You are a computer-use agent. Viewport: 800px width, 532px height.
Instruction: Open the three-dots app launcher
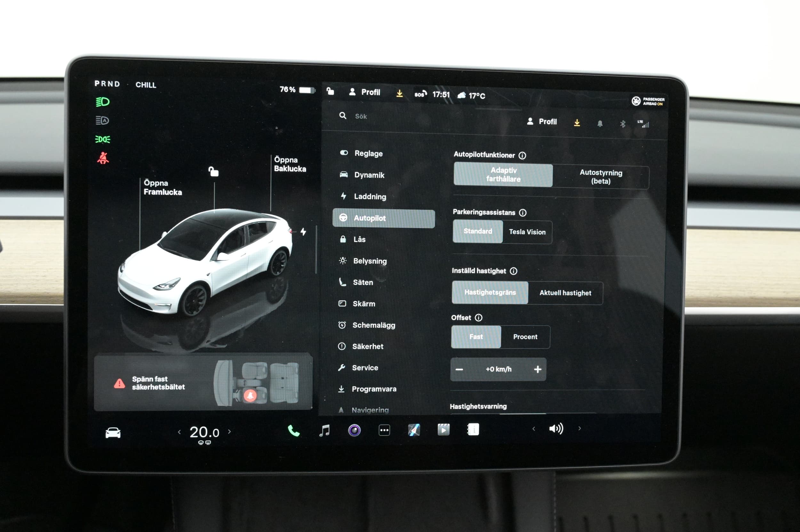click(x=384, y=430)
